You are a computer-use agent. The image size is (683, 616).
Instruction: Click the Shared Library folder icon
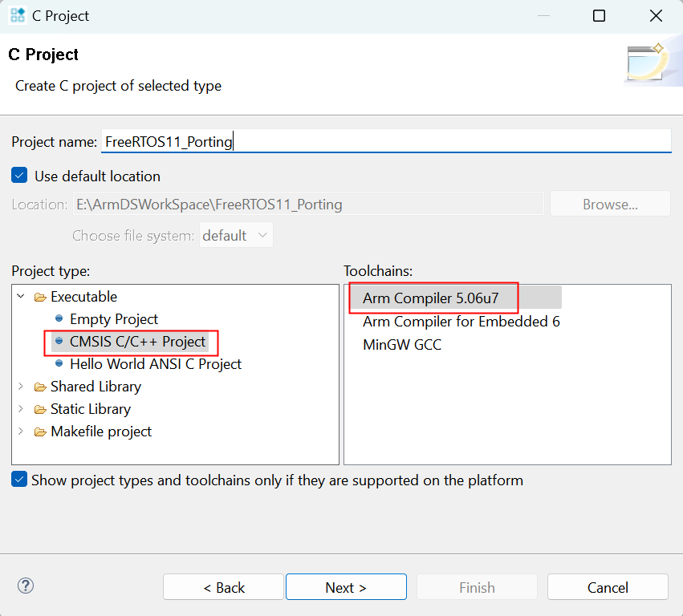tap(40, 387)
